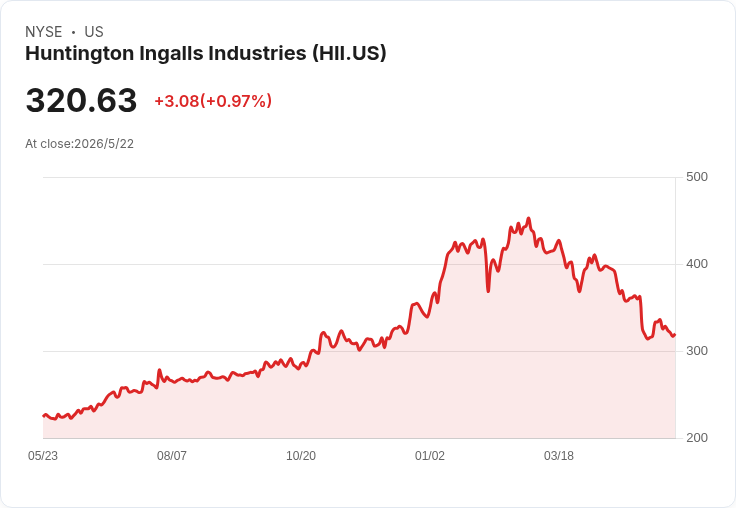Screen dimensions: 736x508
Task: Click the +3.08(+0.97%) price change
Action: click(213, 101)
